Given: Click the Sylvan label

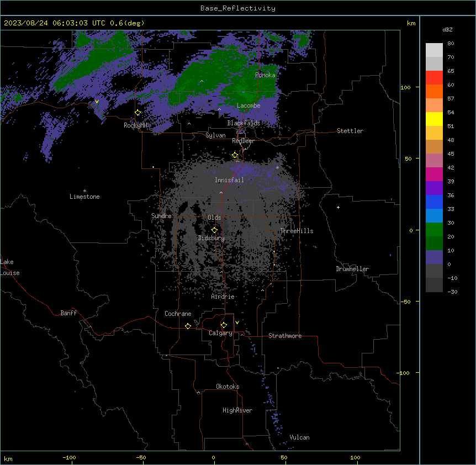Looking at the screenshot, I should pos(215,135).
